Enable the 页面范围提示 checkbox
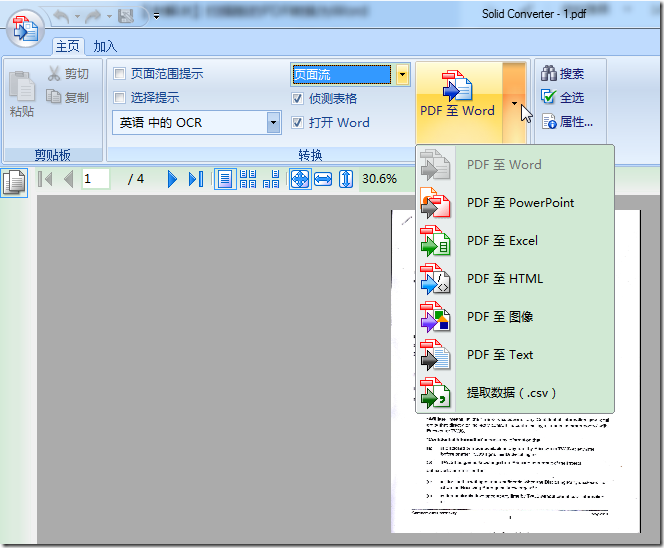This screenshot has height=548, width=664. tap(120, 74)
